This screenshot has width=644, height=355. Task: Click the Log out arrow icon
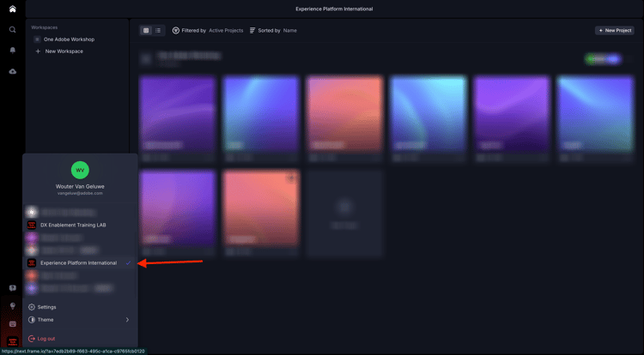(32, 339)
